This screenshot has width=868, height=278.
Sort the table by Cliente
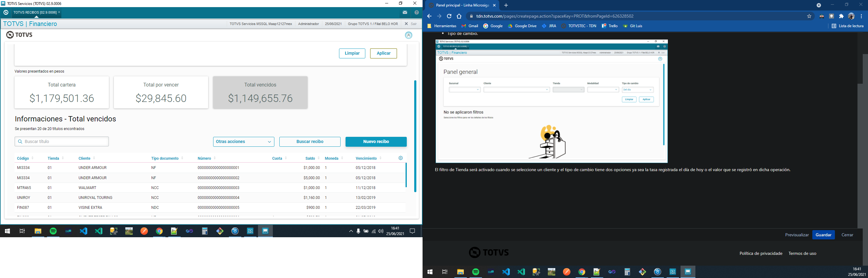click(x=87, y=158)
